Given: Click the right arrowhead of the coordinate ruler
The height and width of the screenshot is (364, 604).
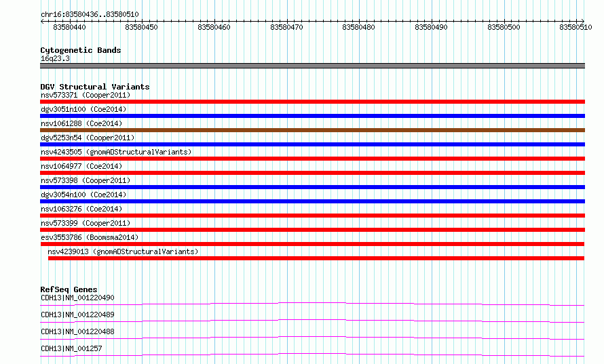Looking at the screenshot, I should pyautogui.click(x=582, y=22).
